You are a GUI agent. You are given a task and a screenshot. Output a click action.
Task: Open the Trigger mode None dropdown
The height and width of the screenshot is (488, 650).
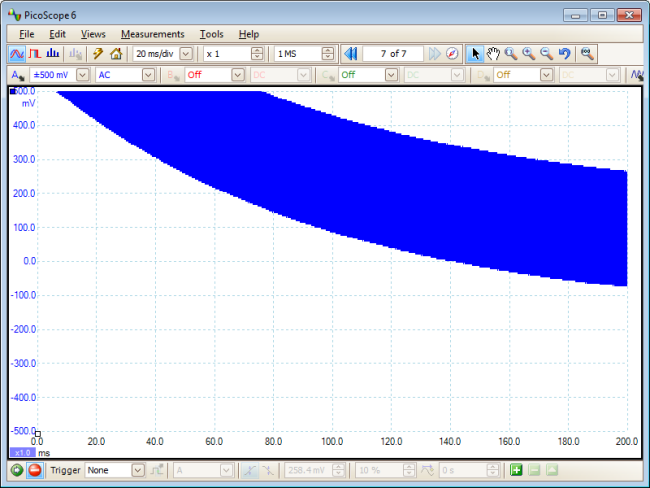[x=138, y=470]
